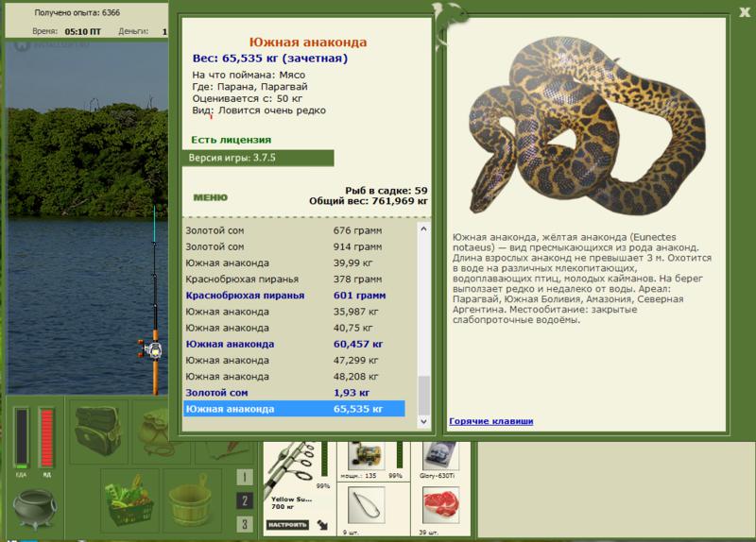Click the fishing reel slot, power 135
This screenshot has height=542, width=756.
[x=366, y=456]
